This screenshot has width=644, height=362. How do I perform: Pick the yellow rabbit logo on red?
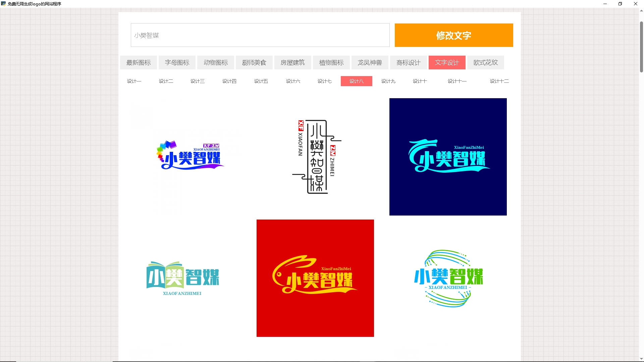(315, 278)
